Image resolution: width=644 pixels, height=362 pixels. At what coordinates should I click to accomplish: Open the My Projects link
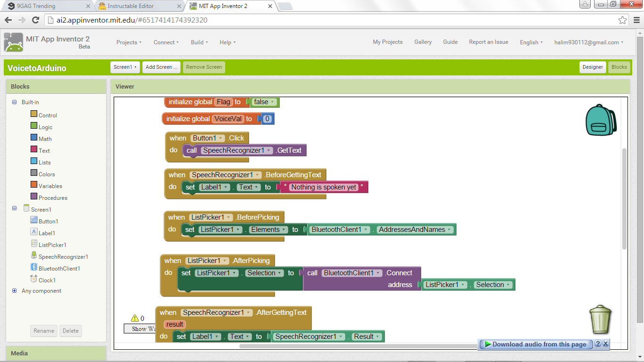[x=388, y=42]
